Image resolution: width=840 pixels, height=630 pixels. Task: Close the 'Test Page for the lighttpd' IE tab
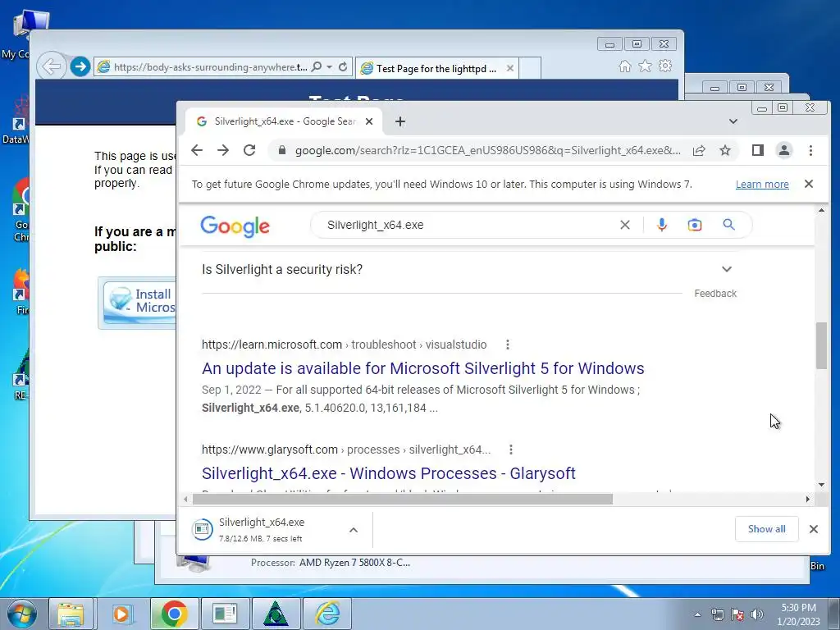click(510, 69)
